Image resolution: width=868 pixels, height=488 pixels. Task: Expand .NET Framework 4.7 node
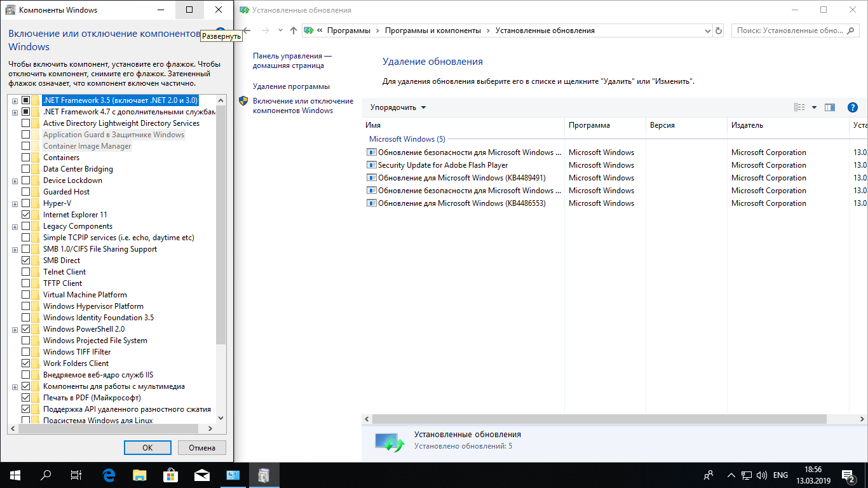click(x=15, y=112)
